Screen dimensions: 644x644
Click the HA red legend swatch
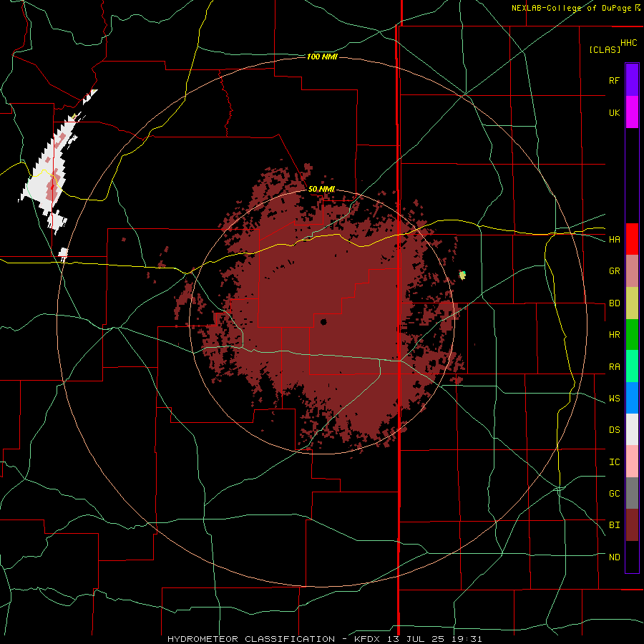(x=632, y=239)
